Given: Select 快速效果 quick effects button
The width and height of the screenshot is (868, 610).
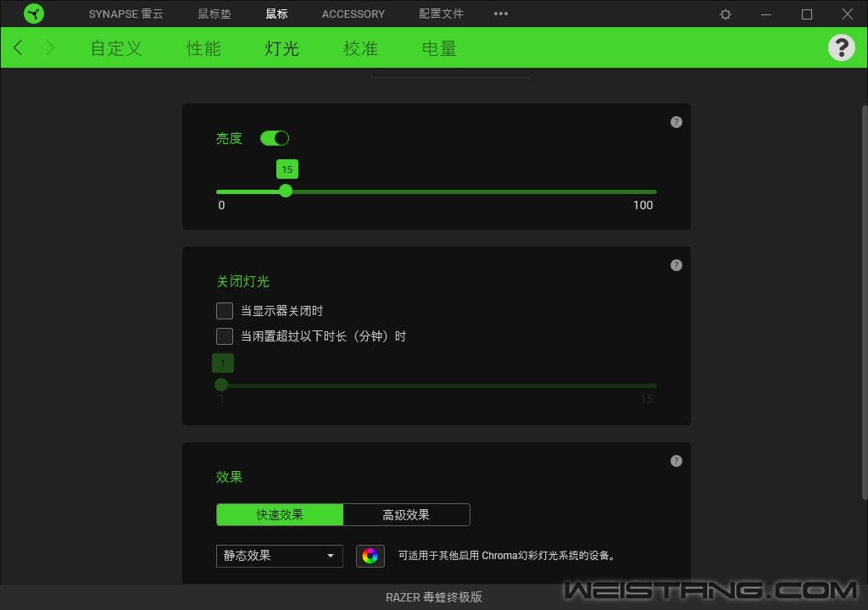Looking at the screenshot, I should point(280,515).
